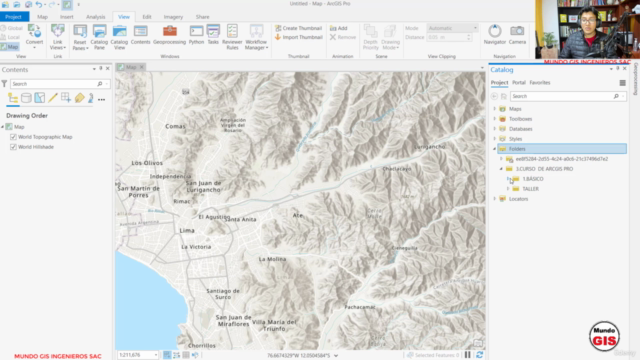Select List By Snapping icon
Image resolution: width=640 pixels, height=360 pixels.
pyautogui.click(x=66, y=98)
